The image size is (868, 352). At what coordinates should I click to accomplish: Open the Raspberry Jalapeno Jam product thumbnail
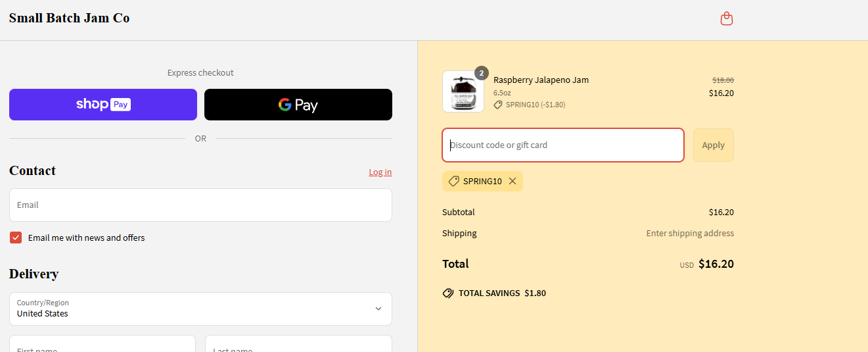(x=463, y=92)
